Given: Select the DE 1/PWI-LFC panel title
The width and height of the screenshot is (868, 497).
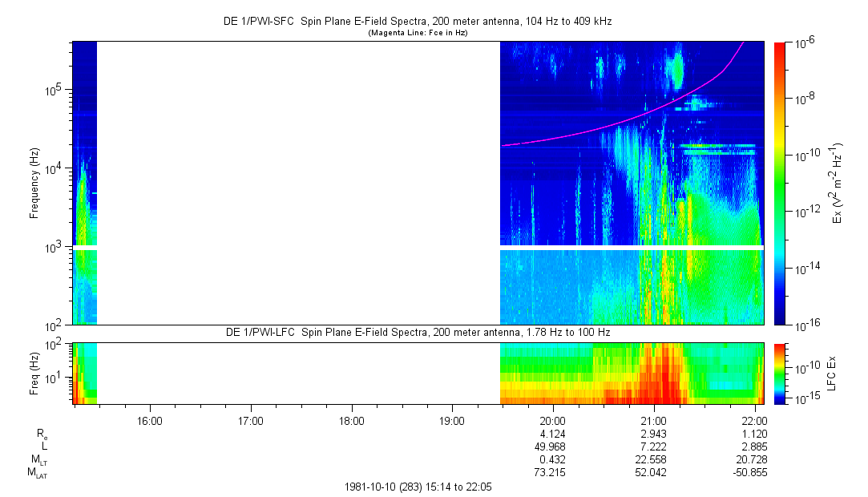Looking at the screenshot, I should pyautogui.click(x=417, y=333).
